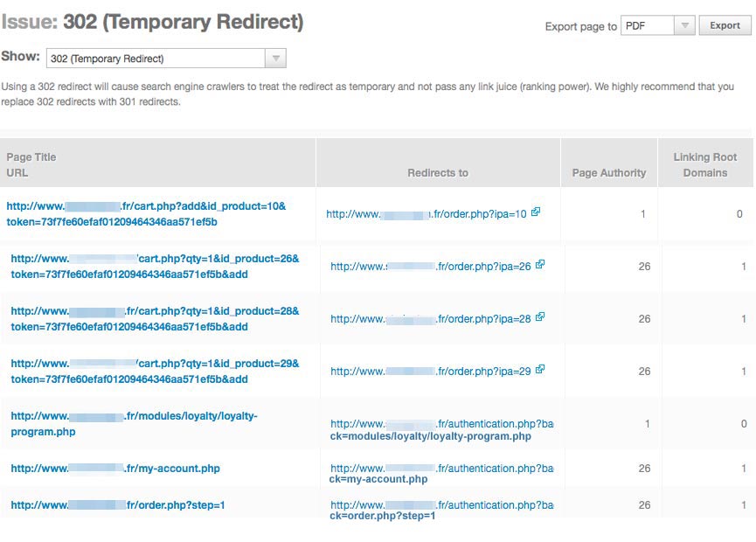Open the cart.php id_product=29 URL link
Image resolution: width=756 pixels, height=542 pixels.
[155, 372]
